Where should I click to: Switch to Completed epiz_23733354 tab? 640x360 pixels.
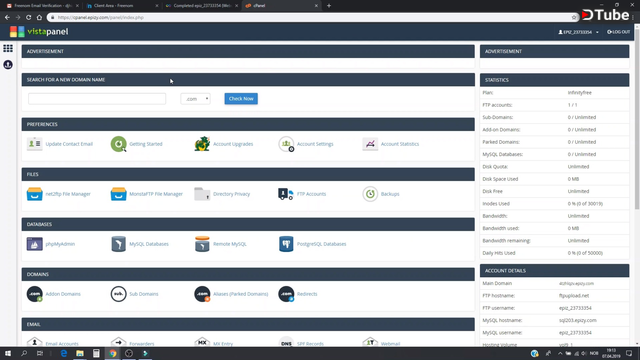coord(202,6)
